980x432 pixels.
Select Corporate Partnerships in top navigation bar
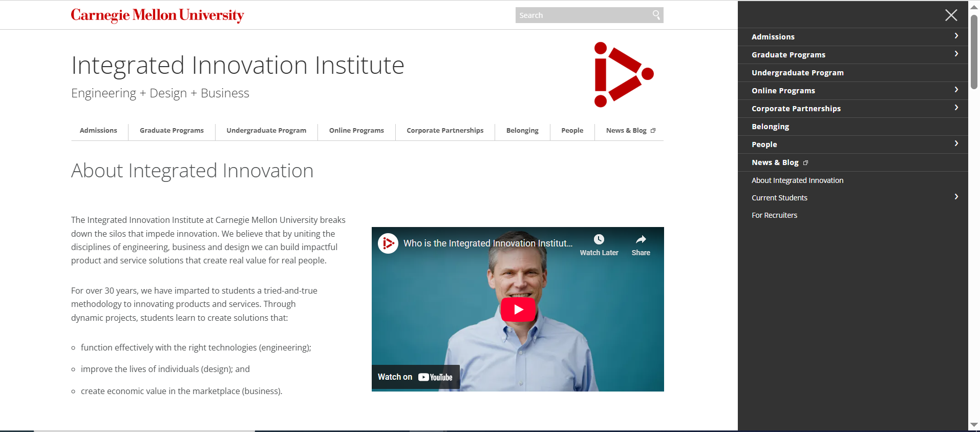(445, 131)
